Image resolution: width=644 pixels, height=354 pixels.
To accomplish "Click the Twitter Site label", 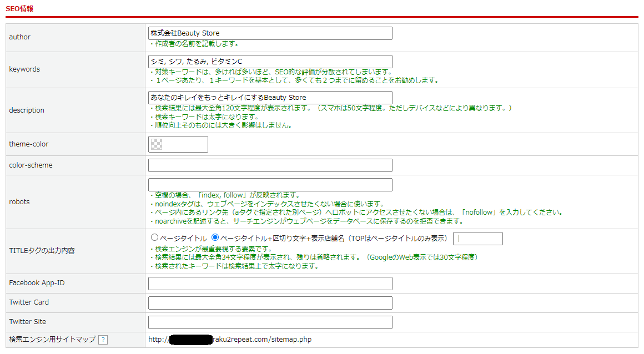I will (x=28, y=322).
